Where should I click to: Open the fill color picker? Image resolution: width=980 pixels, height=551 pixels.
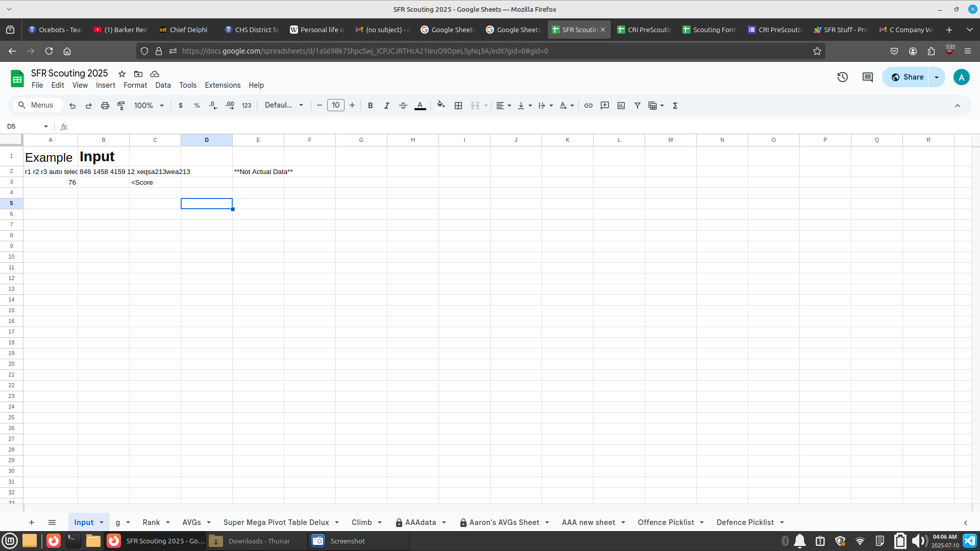coord(441,106)
